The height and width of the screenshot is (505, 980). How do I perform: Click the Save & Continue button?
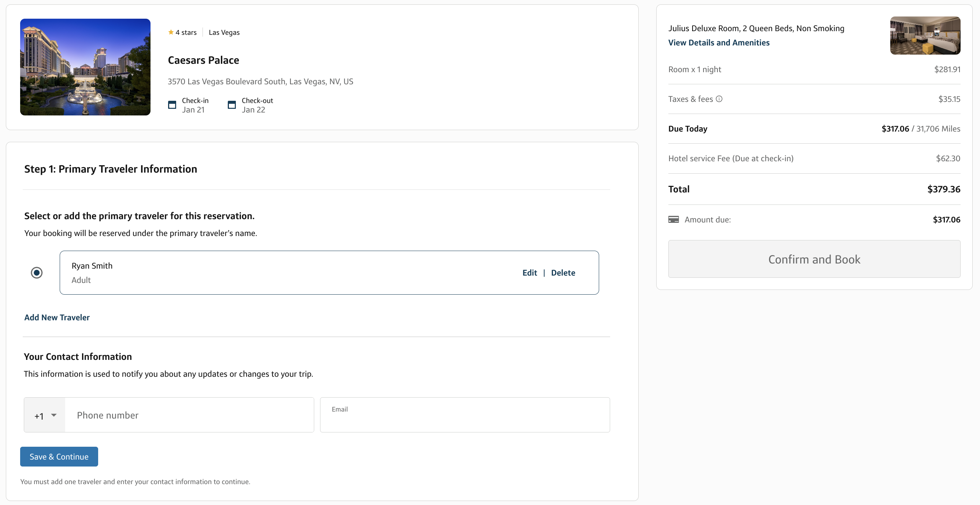coord(59,457)
